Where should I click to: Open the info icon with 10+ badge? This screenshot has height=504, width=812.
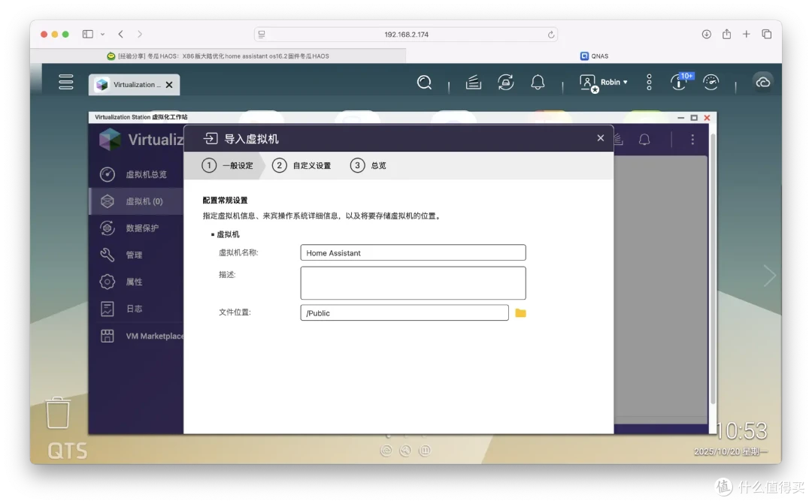(680, 81)
